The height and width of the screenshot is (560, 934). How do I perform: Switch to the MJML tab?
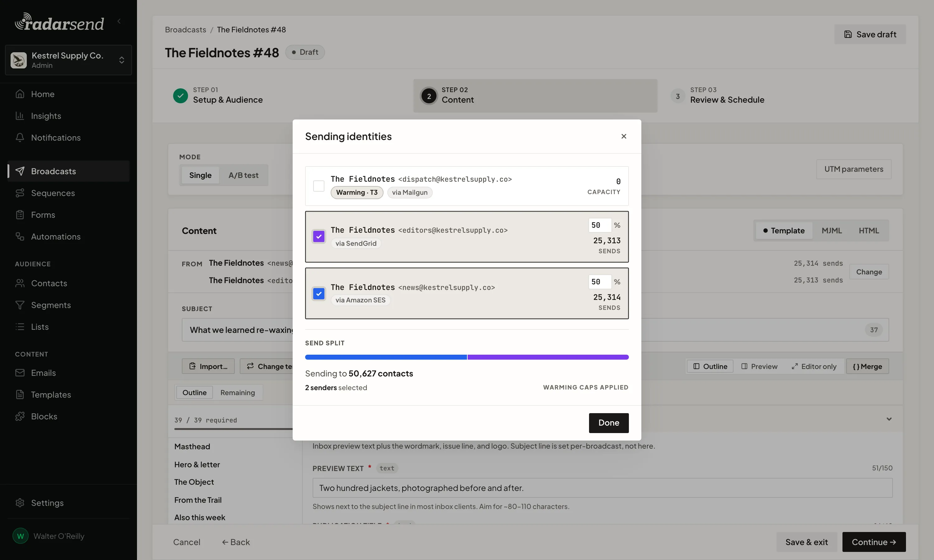click(x=832, y=231)
